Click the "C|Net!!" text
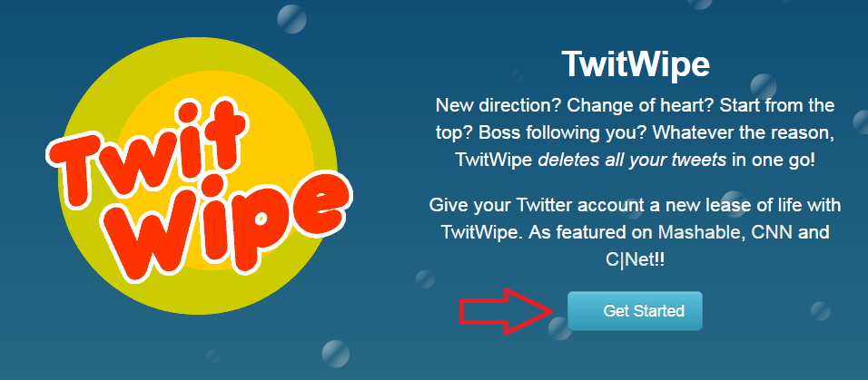868x380 pixels. (635, 260)
